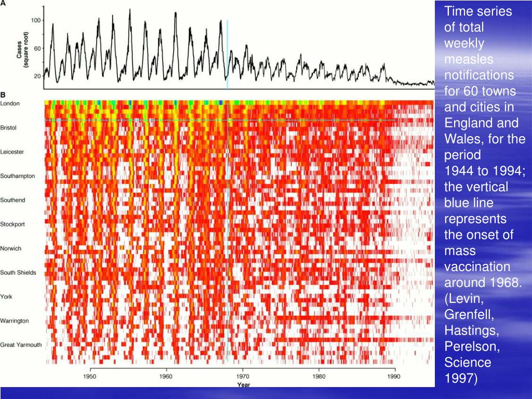
Task: Click the 1970 x-axis tick label
Action: click(x=243, y=376)
